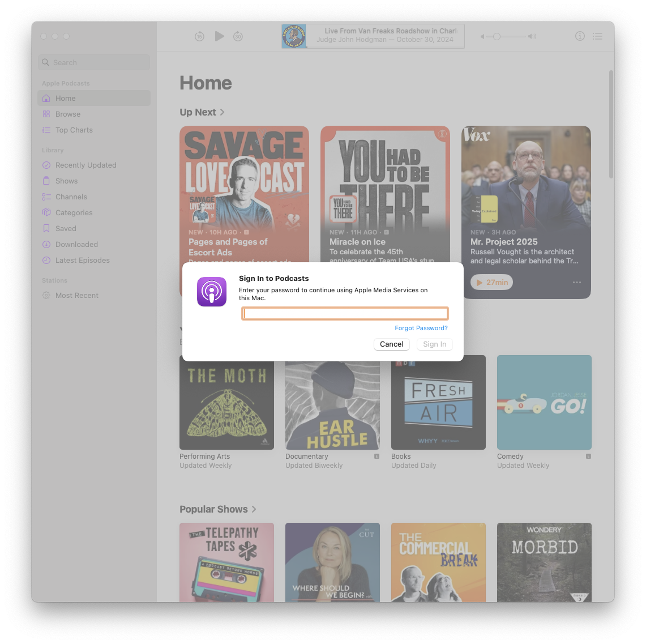Screen dimensions: 646x644
Task: Click the Latest Episodes clock icon
Action: coord(46,260)
